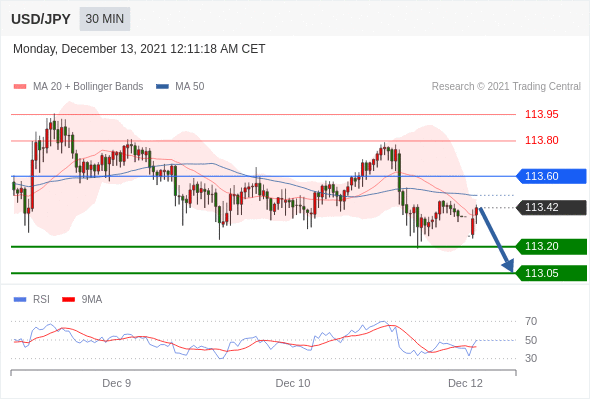This screenshot has width=590, height=400.
Task: Click the chart timestamp heading
Action: 139,49
